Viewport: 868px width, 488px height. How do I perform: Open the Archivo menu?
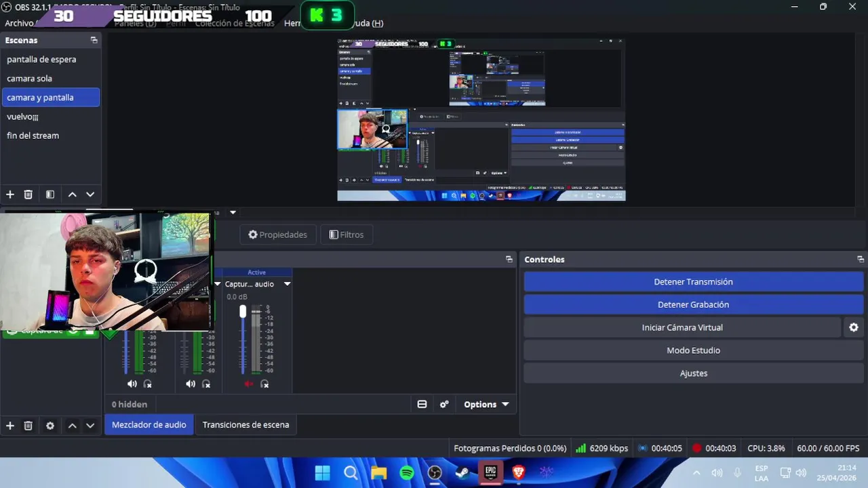pyautogui.click(x=19, y=23)
